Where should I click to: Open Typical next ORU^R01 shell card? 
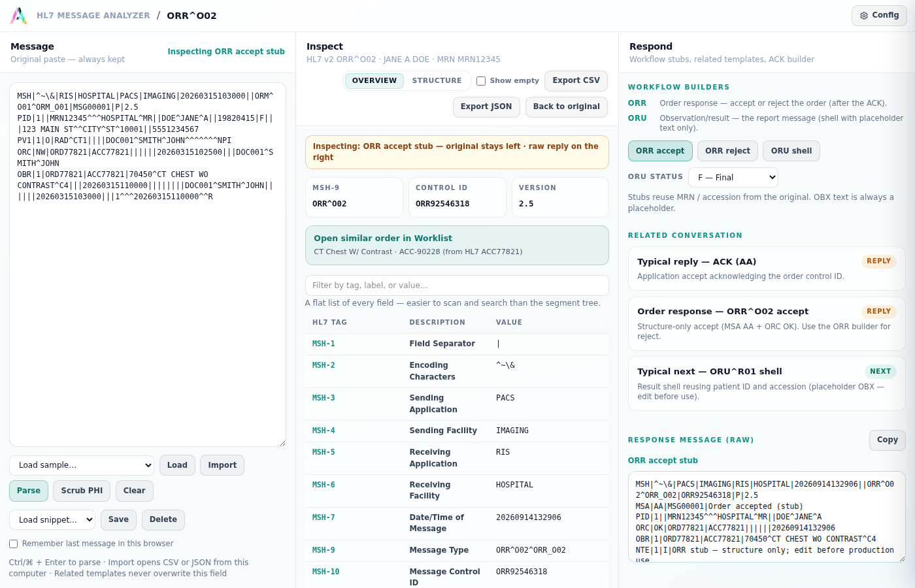click(x=767, y=384)
